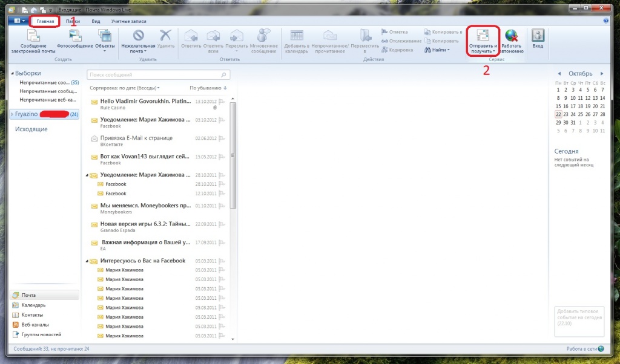Click the message list vertical scrollbar
This screenshot has width=620, height=364.
click(x=234, y=151)
